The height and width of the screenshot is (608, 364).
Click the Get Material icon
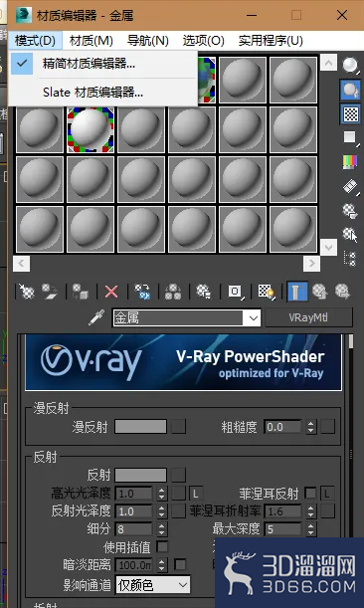[x=27, y=292]
